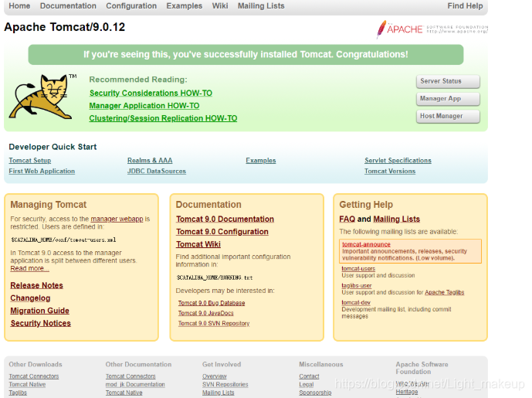Open Tomcat 9.0 Documentation link
532x398 pixels.
point(225,219)
